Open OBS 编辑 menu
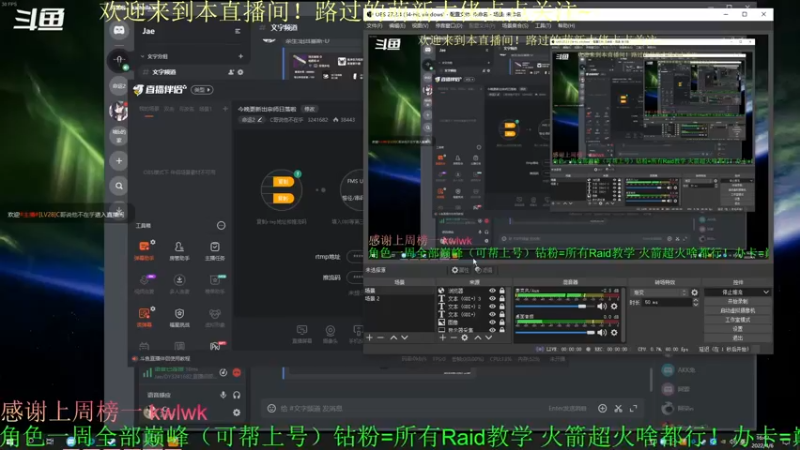800x450 pixels. click(397, 26)
